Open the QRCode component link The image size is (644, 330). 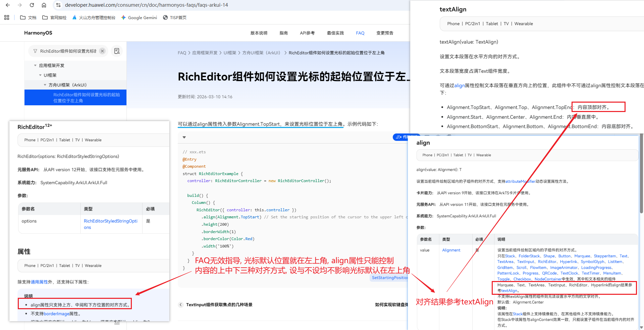[549, 273]
